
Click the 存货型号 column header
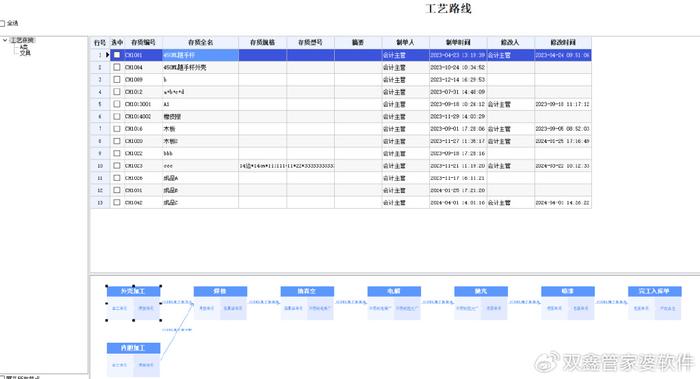click(x=310, y=42)
